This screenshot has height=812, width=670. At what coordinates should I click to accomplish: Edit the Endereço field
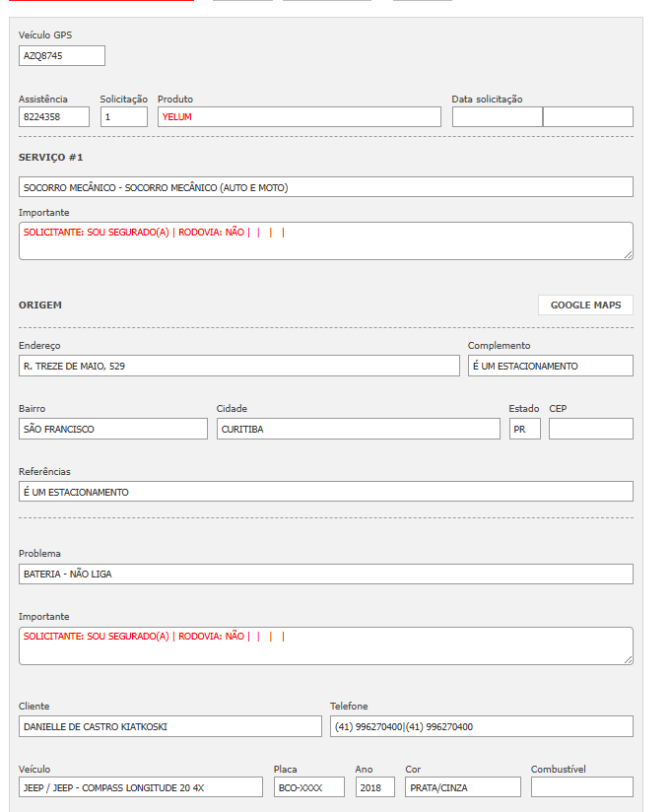tap(238, 366)
